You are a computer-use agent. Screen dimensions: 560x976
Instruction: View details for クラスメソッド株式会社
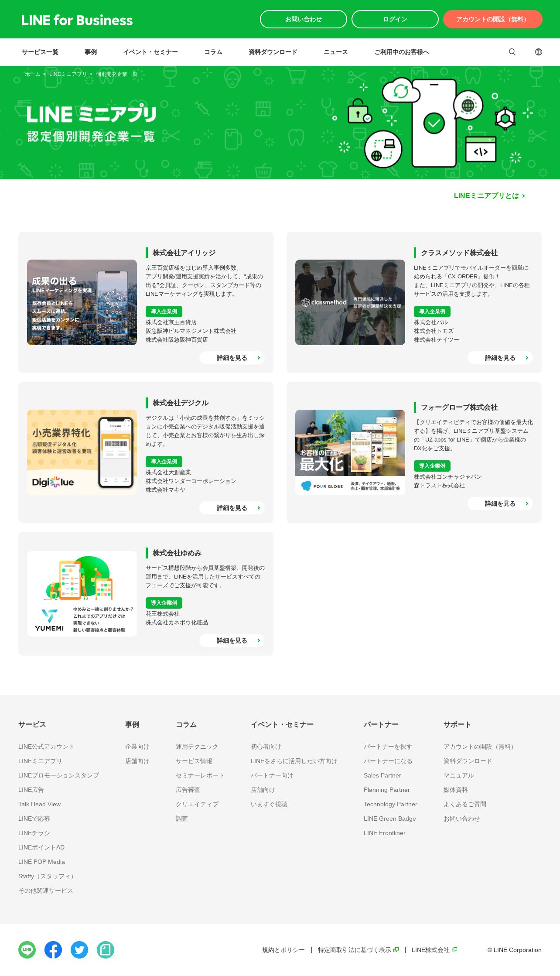[500, 358]
